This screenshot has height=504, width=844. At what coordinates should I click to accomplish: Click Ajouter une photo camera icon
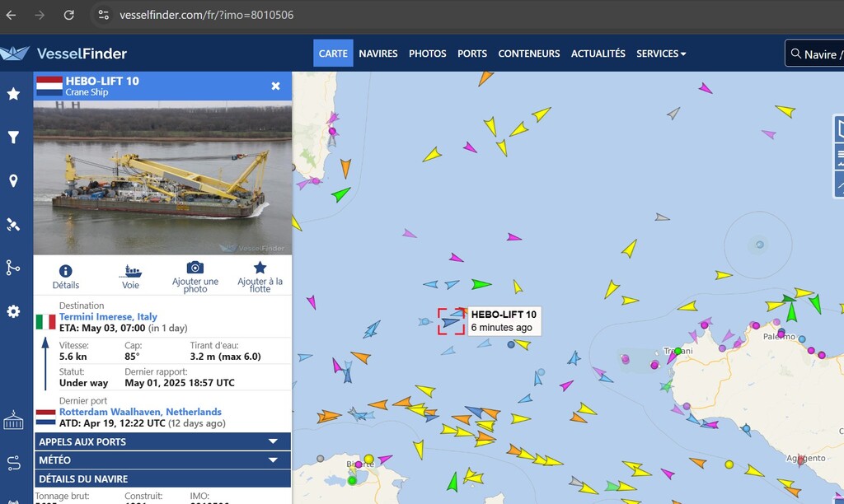coord(195,268)
